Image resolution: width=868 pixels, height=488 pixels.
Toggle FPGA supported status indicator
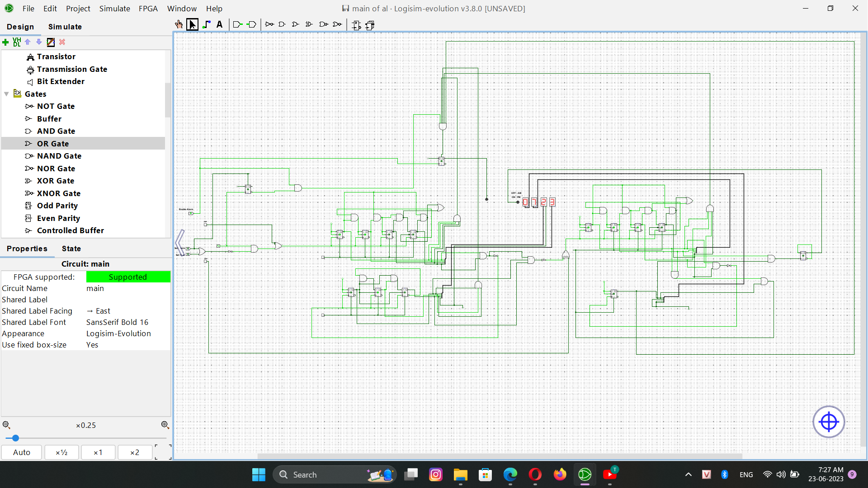pyautogui.click(x=128, y=277)
